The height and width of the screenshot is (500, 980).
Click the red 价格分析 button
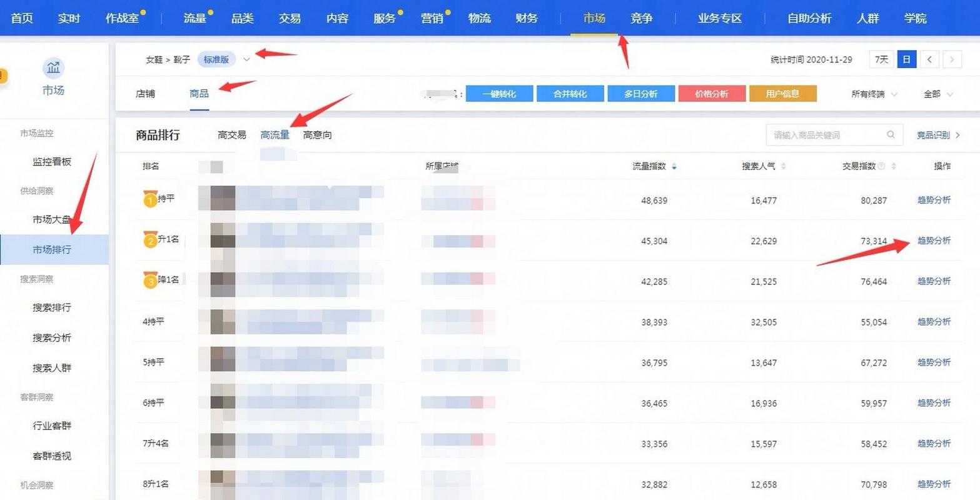tap(712, 94)
